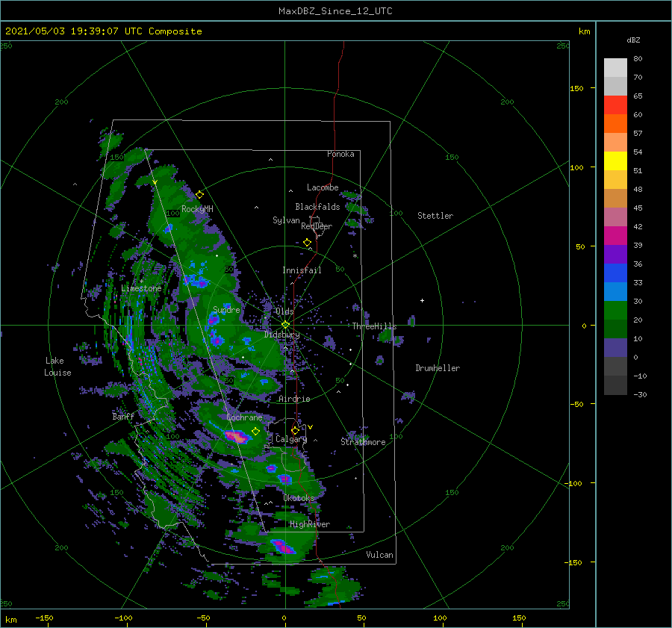Click the dBZ legend header

click(633, 40)
